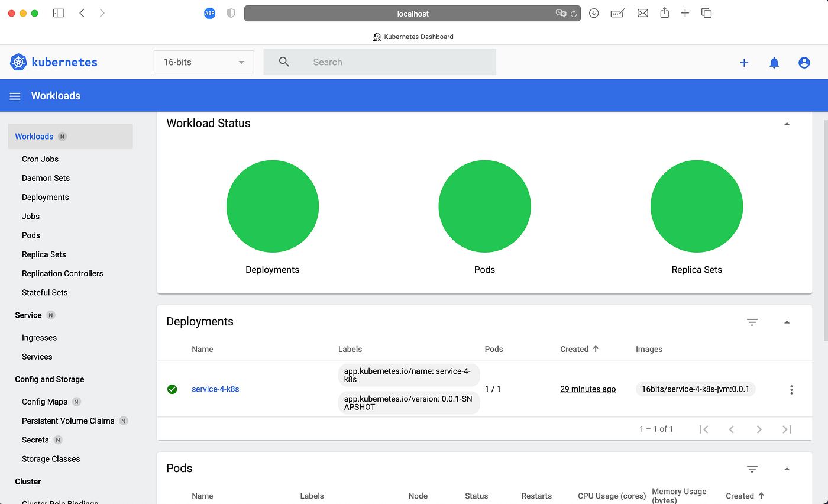828x504 pixels.
Task: Click the Kubernetes logo
Action: 54,62
